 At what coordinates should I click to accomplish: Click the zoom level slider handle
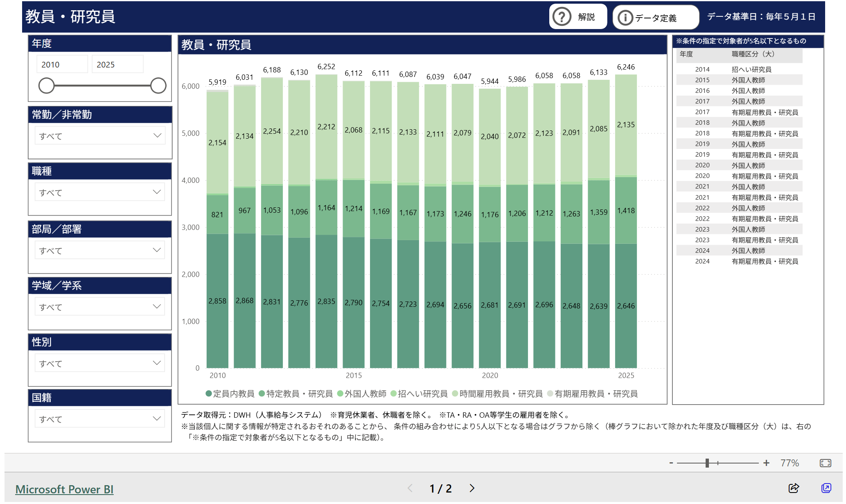(707, 463)
